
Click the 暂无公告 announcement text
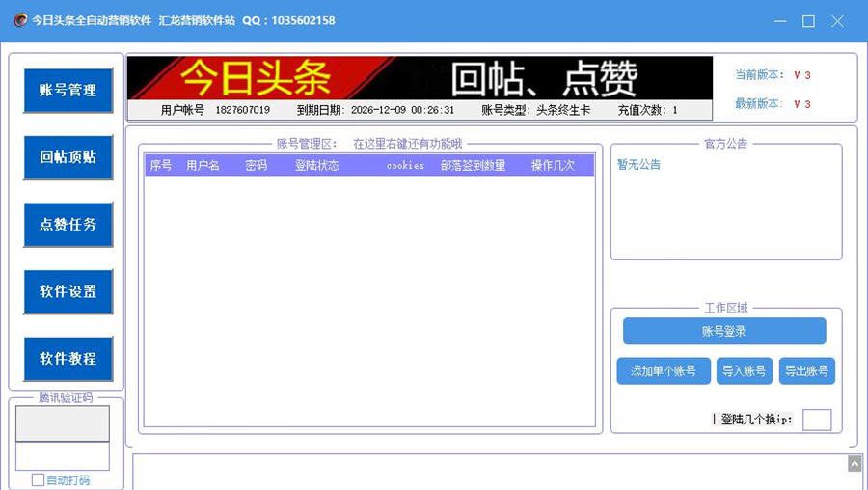638,164
